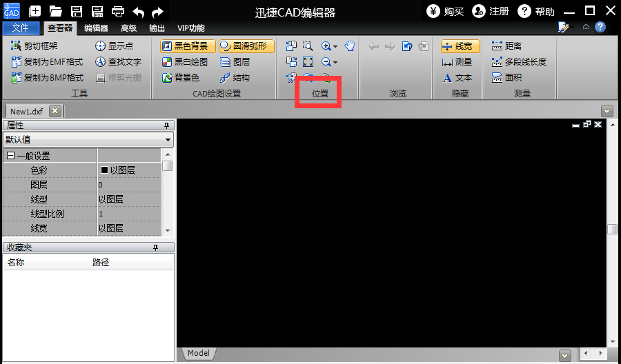
Task: Click drawing area vertical scrollbar thumb
Action: [x=612, y=229]
